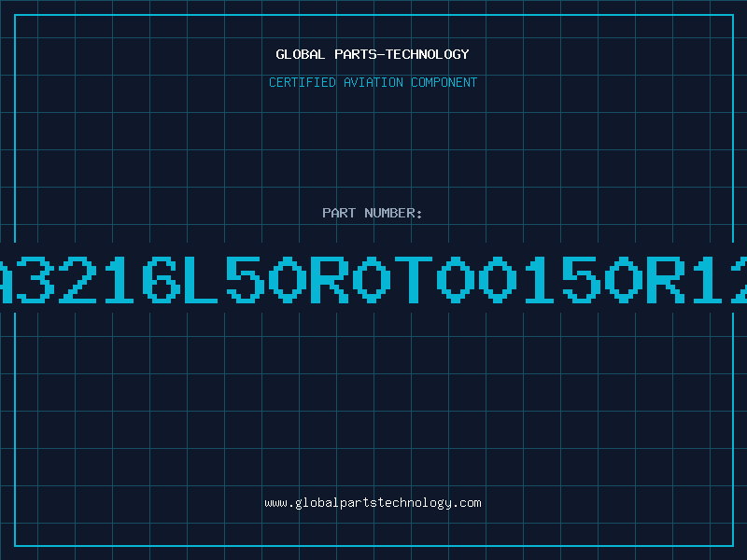The image size is (747, 560).
Task: Click the word globalpartstechnology in the URL
Action: coord(373,503)
